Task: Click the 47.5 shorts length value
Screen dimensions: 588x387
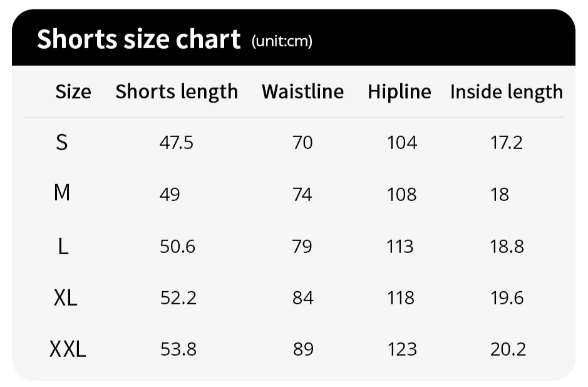Action: click(177, 143)
